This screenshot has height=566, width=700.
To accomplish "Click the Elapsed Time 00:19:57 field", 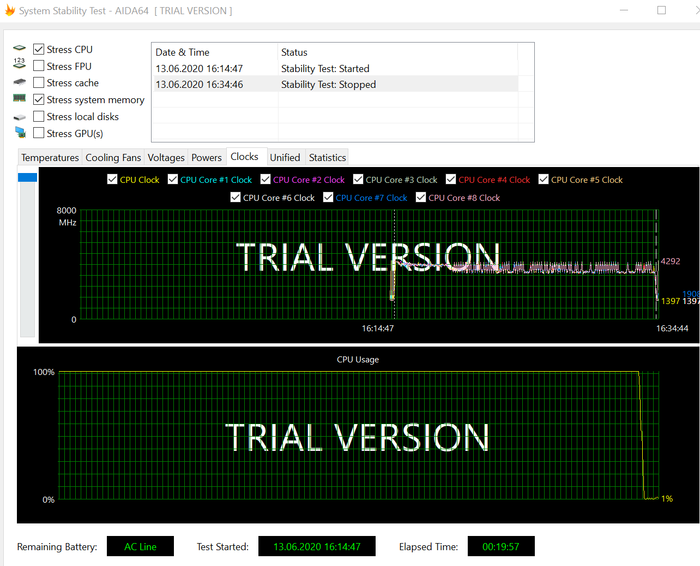I will 501,546.
